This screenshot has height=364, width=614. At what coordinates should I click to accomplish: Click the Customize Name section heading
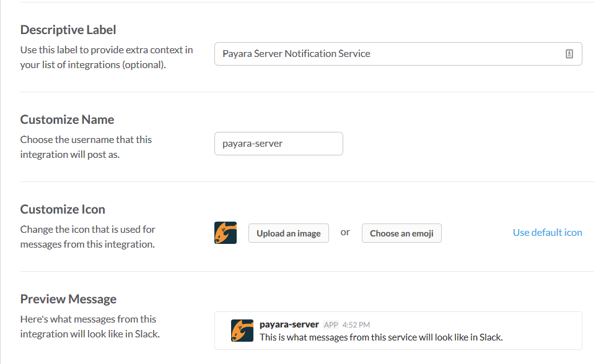[67, 119]
